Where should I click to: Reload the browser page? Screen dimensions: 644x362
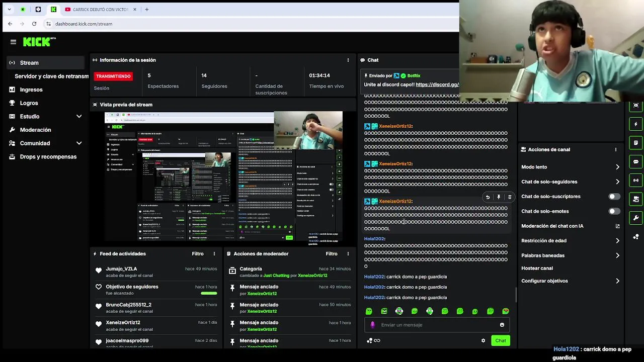tap(34, 24)
